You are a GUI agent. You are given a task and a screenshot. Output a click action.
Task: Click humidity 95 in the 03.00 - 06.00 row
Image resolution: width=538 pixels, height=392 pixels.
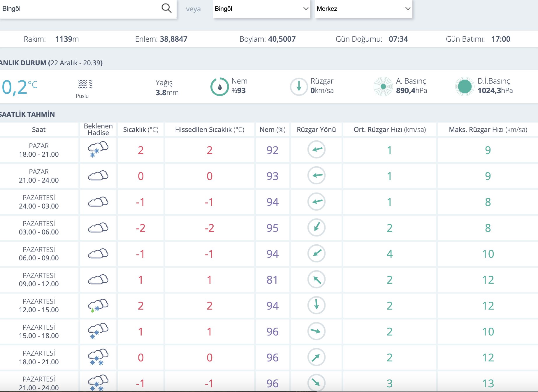[x=272, y=228]
